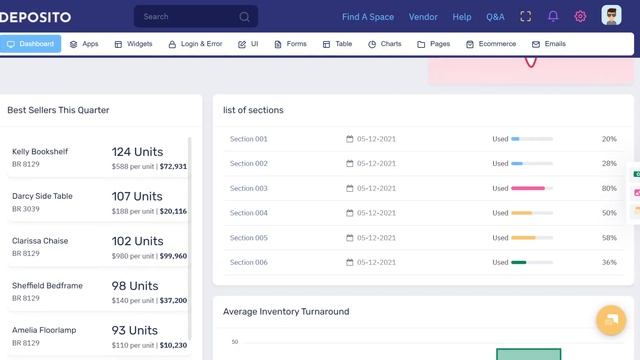The width and height of the screenshot is (640, 360).
Task: Open user profile avatar
Action: point(611,16)
